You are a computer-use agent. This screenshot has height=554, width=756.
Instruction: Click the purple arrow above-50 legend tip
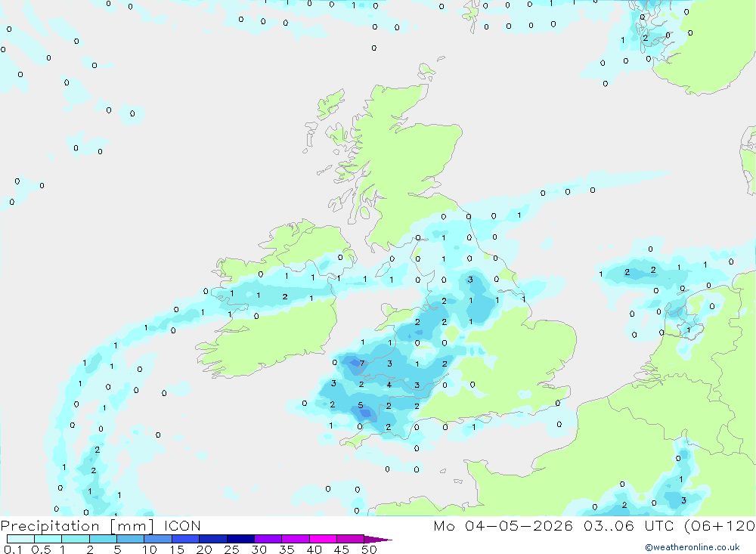(378, 540)
